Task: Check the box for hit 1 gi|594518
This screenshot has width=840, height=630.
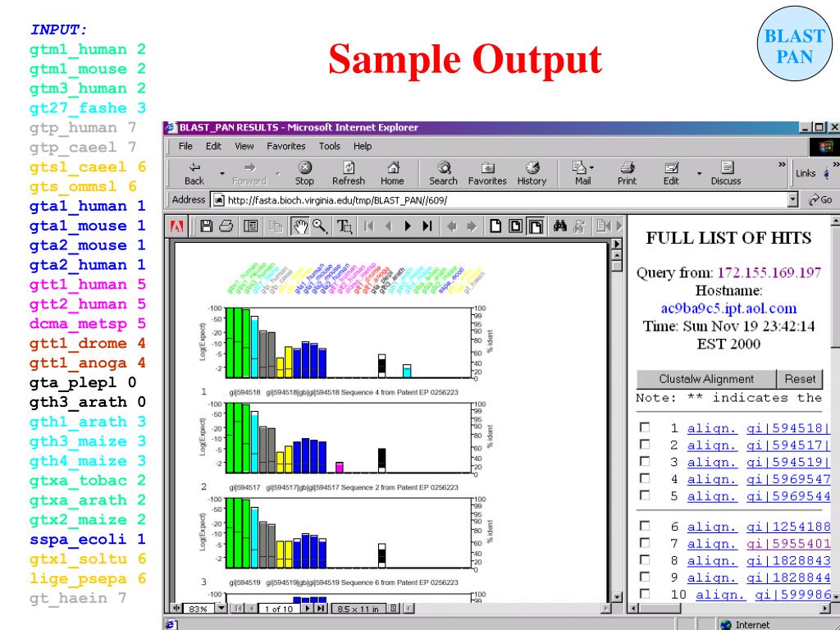Action: (645, 427)
